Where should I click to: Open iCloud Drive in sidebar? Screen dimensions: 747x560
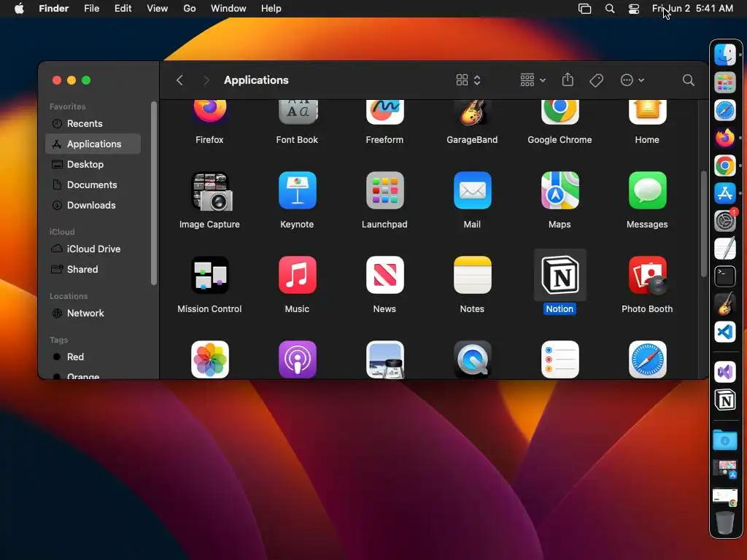coord(93,249)
